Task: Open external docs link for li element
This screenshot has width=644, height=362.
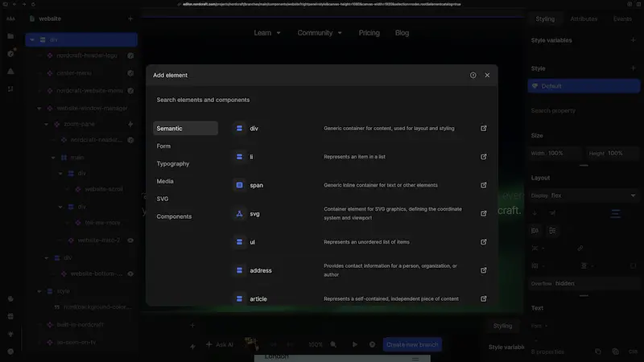Action: [x=484, y=157]
